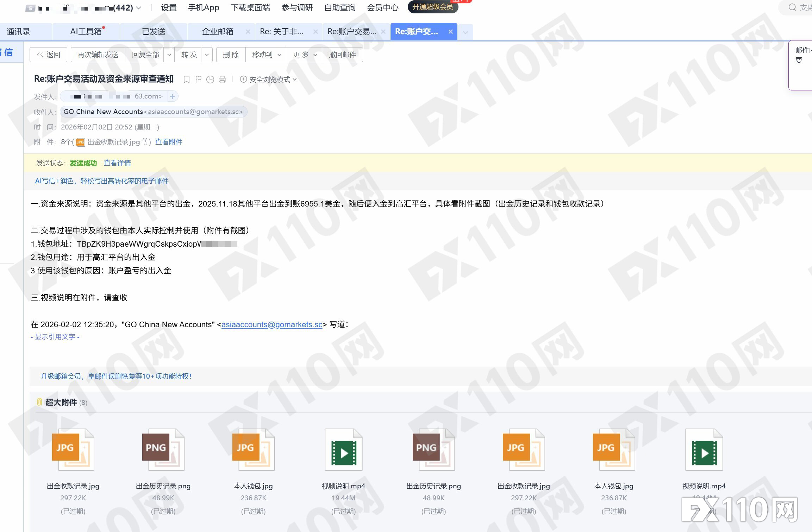Viewport: 812px width, 532px height.
Task: Add a bookmark tag to this email
Action: click(x=187, y=80)
